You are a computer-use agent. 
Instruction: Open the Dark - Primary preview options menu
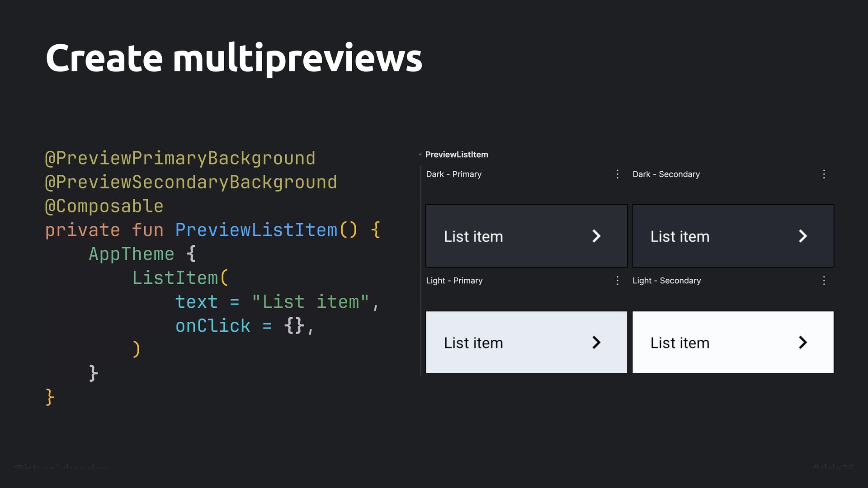point(618,174)
